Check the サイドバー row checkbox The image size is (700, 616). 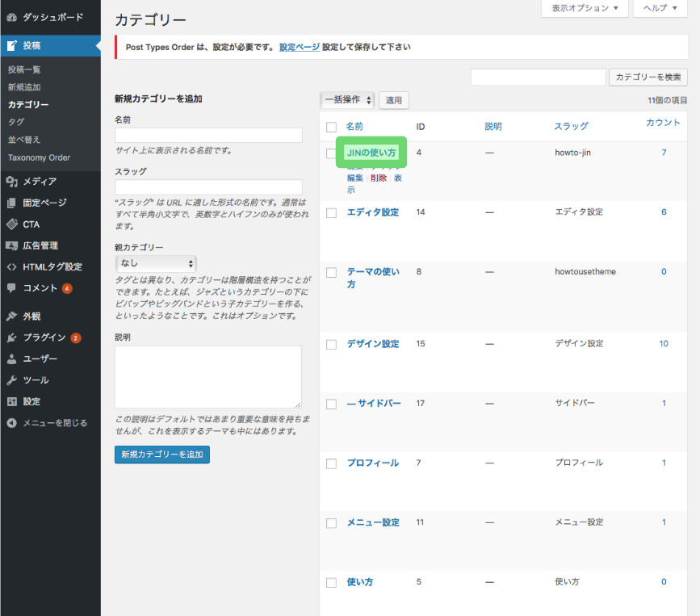click(331, 404)
